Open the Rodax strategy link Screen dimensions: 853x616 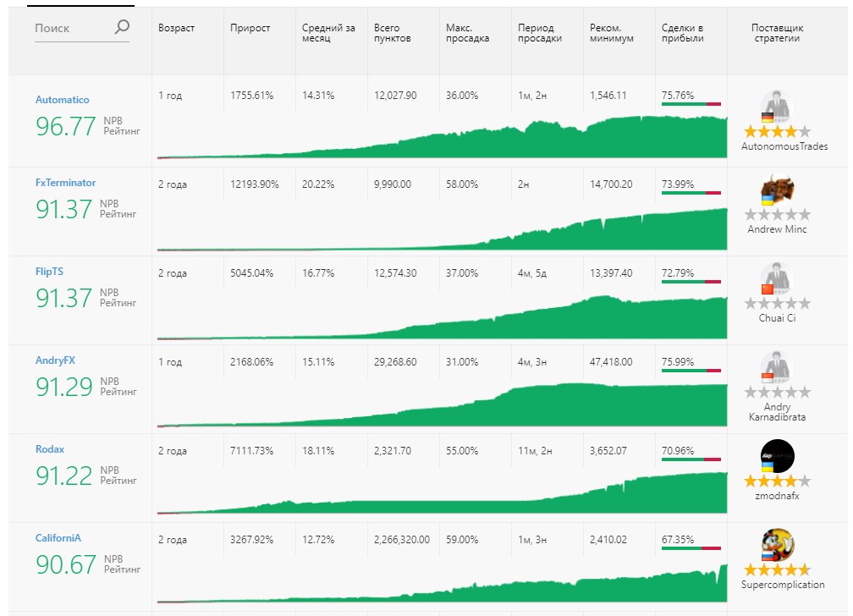49,449
